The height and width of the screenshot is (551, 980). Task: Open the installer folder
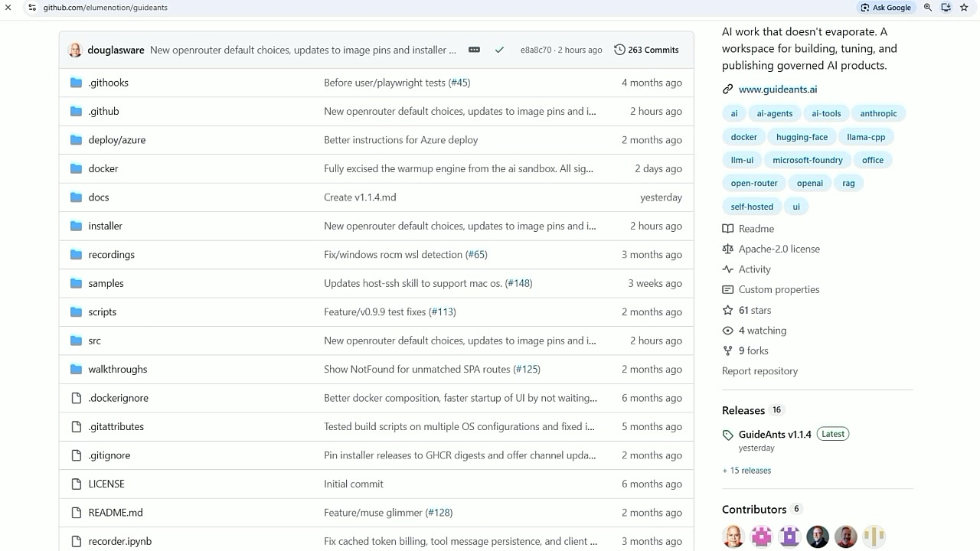coord(105,226)
